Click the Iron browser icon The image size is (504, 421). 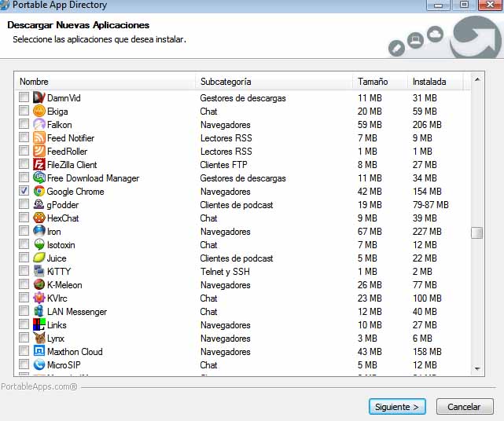[x=39, y=231]
